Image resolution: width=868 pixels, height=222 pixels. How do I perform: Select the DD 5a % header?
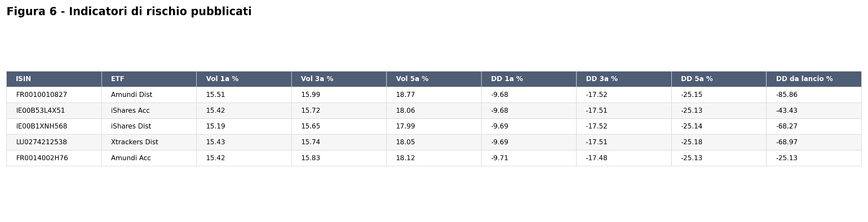coord(719,79)
